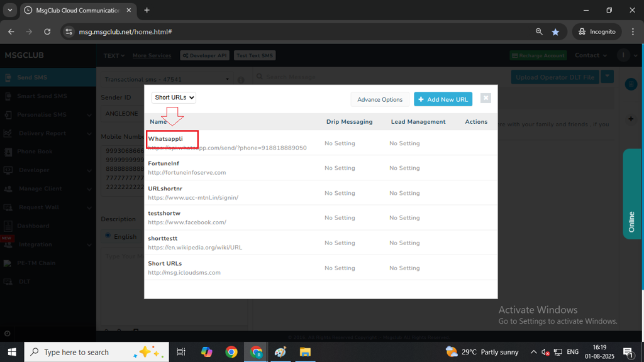Click the fortuneinfoserve.com URL text
Viewport: 644px width, 362px height.
click(187, 172)
